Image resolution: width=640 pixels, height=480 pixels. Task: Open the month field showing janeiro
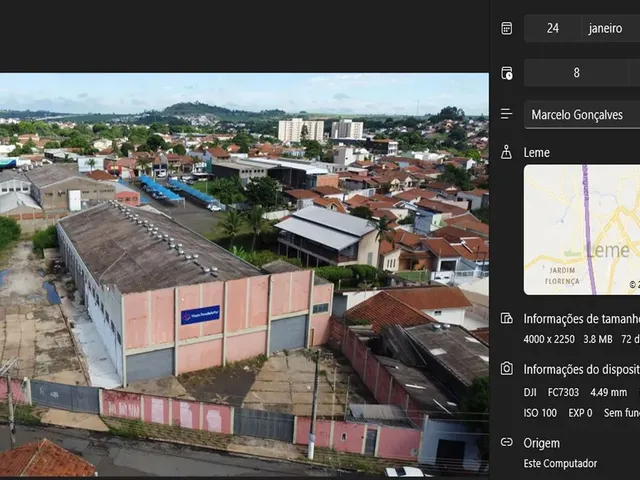[611, 29]
